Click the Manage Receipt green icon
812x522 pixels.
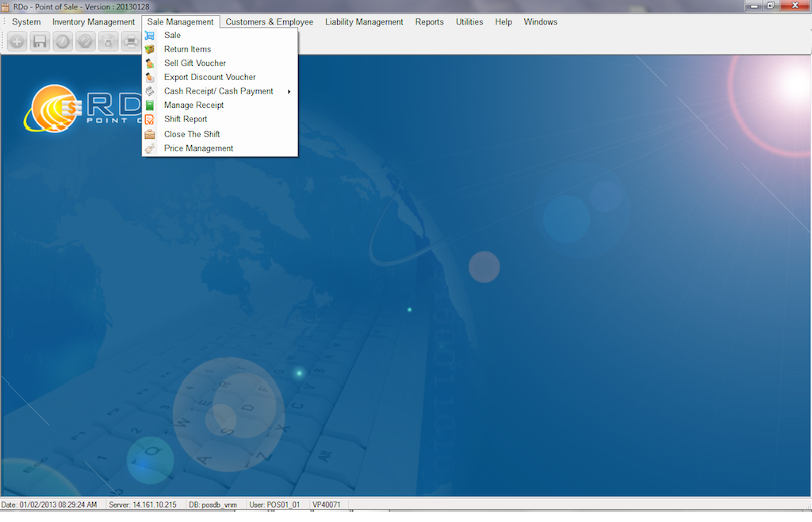click(x=149, y=106)
